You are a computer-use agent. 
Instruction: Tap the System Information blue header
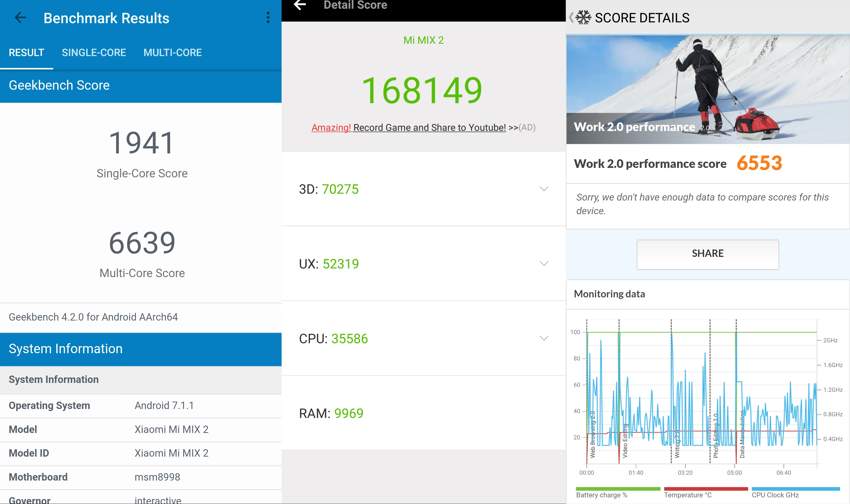[141, 349]
